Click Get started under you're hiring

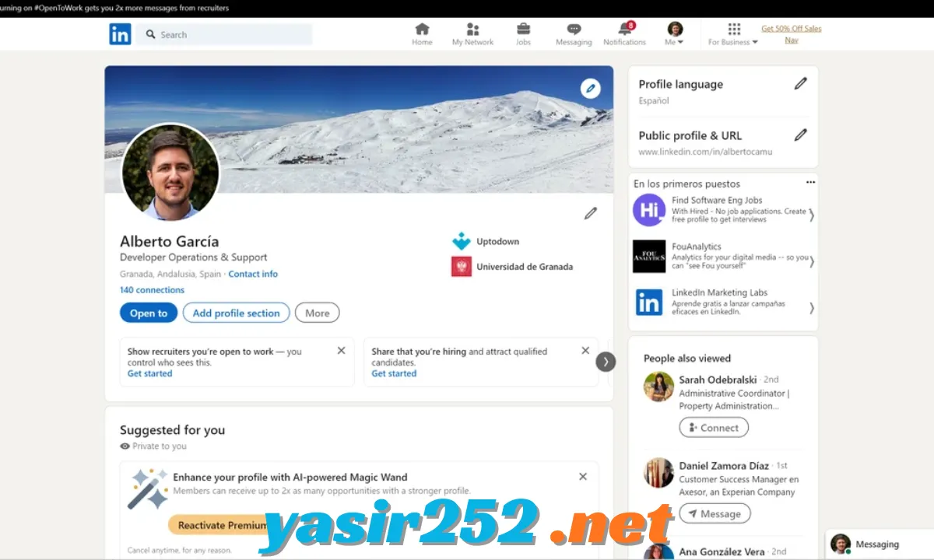tap(394, 373)
